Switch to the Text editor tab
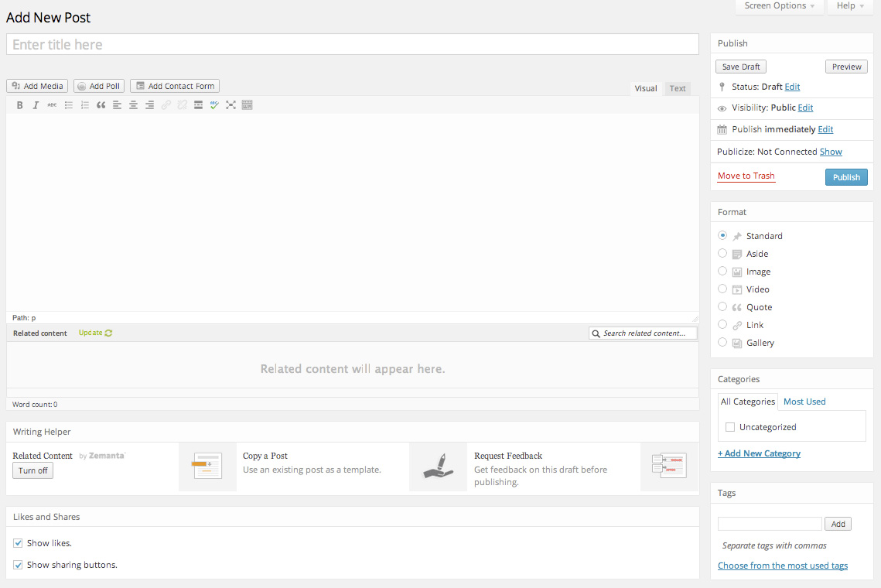The image size is (881, 588). [678, 89]
